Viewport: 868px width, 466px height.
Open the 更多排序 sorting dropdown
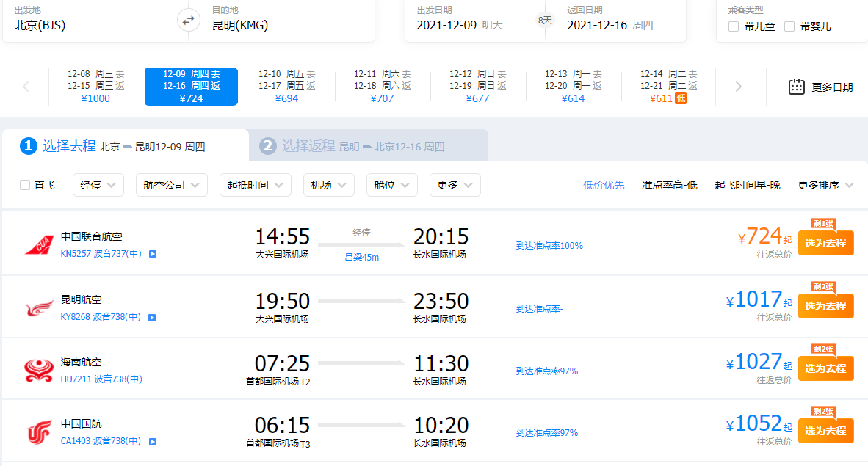(825, 185)
